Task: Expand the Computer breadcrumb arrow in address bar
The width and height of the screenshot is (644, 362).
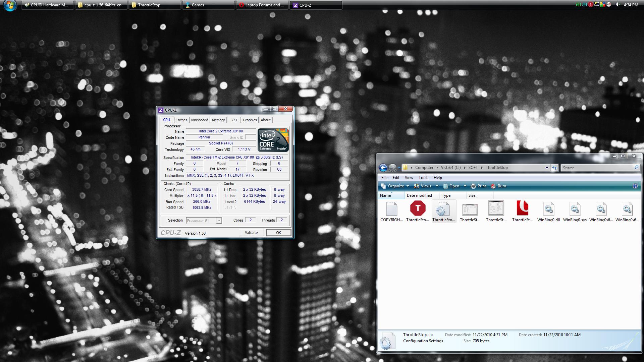Action: click(x=437, y=168)
